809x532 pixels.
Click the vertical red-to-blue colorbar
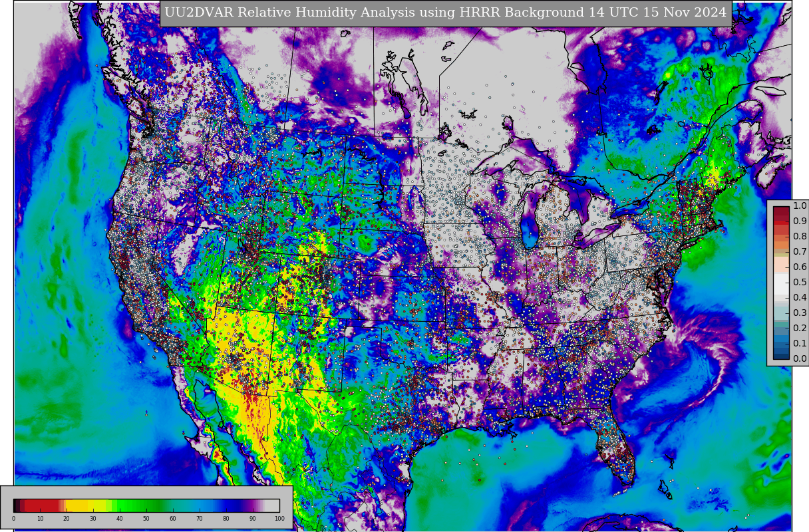pos(781,283)
